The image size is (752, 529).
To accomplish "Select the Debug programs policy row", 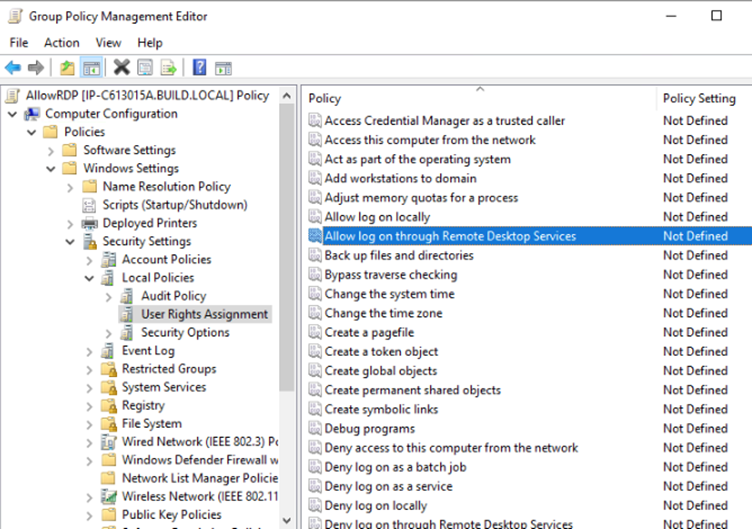I will point(369,428).
